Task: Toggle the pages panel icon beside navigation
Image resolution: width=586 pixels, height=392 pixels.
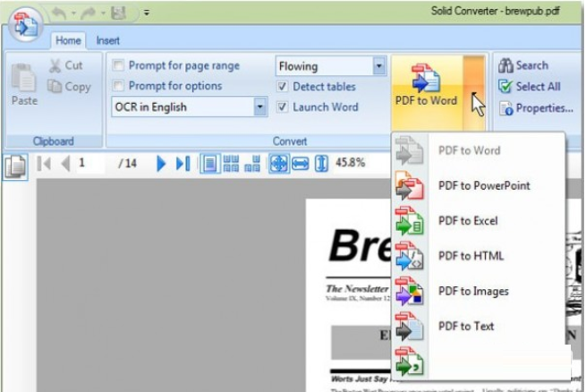Action: pos(15,166)
